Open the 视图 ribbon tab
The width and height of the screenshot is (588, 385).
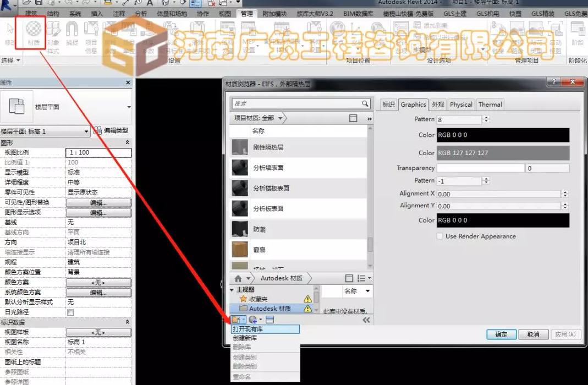click(x=224, y=14)
